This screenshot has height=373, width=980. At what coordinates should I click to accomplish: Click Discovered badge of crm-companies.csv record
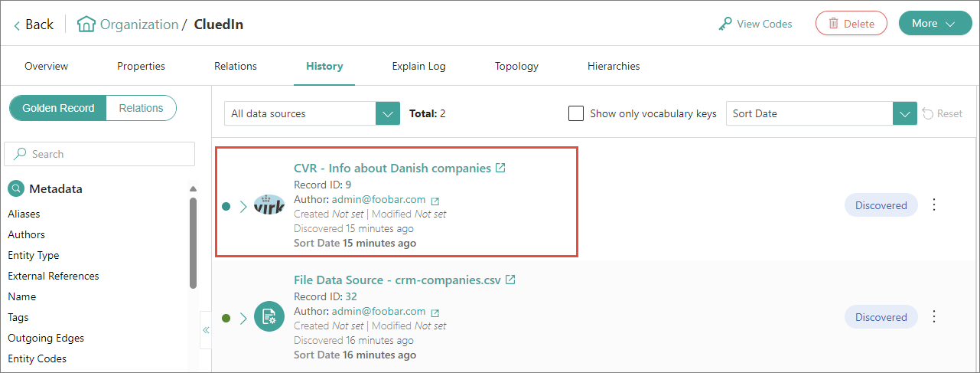(881, 317)
